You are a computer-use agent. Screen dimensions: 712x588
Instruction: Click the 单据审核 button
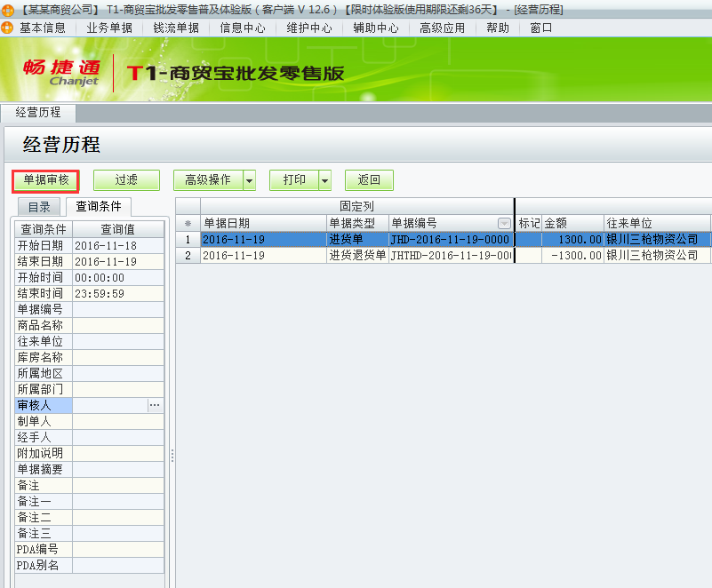coord(45,179)
